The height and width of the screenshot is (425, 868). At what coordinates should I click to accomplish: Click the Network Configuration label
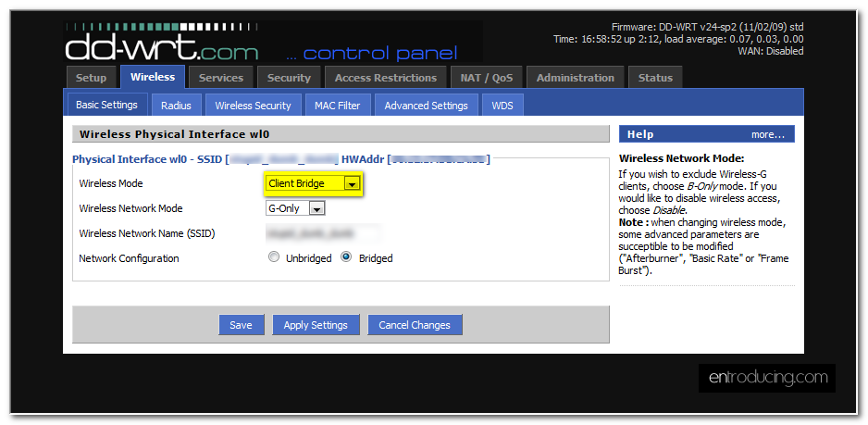(x=129, y=258)
